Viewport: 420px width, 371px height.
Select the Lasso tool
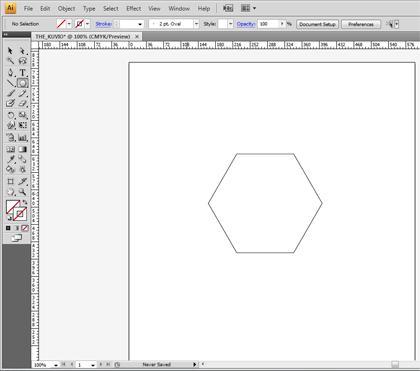22,61
